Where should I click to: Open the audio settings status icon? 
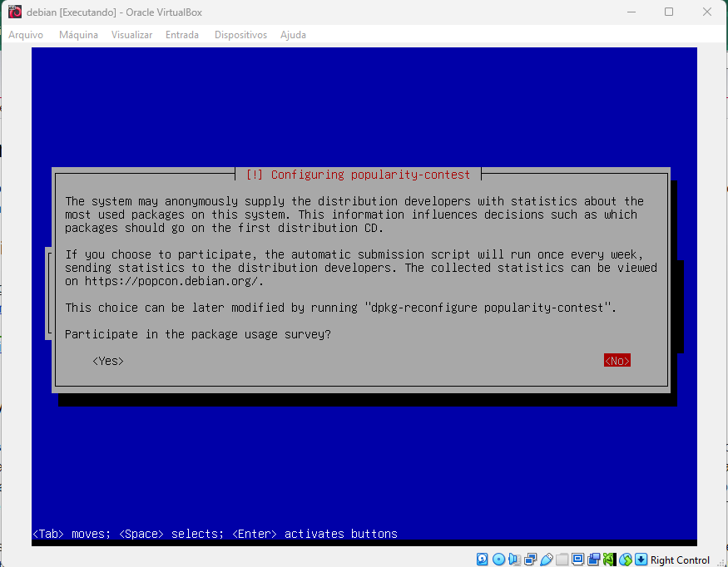point(514,560)
